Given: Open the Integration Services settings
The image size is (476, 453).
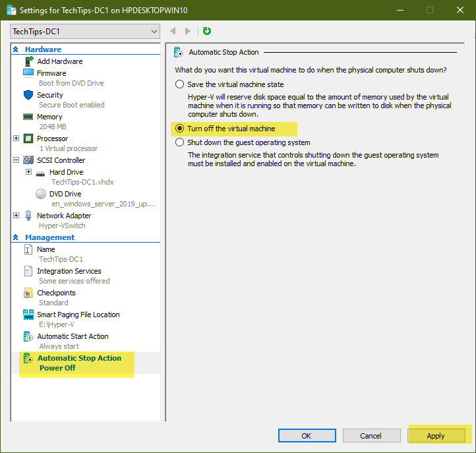Looking at the screenshot, I should point(69,271).
